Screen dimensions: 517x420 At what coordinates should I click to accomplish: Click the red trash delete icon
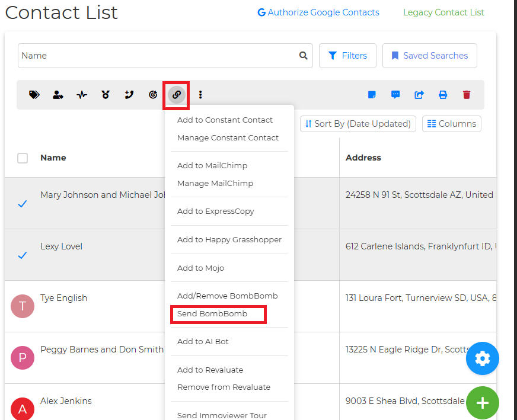click(x=467, y=95)
